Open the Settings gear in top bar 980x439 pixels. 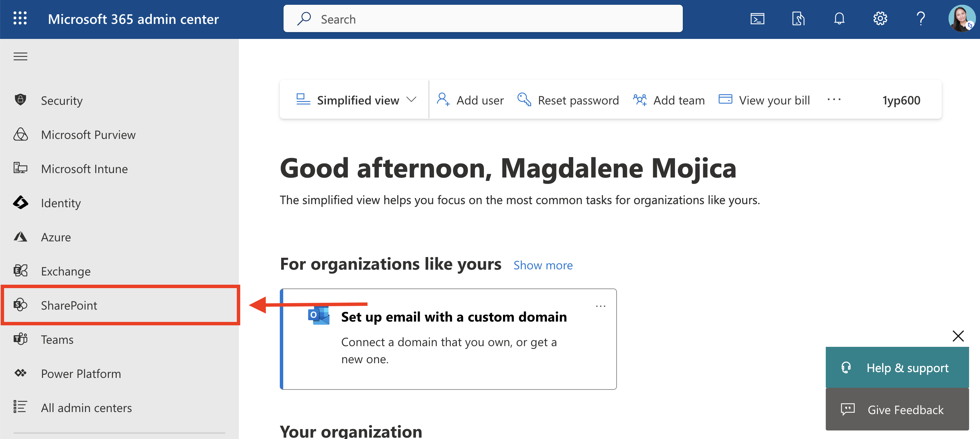880,18
